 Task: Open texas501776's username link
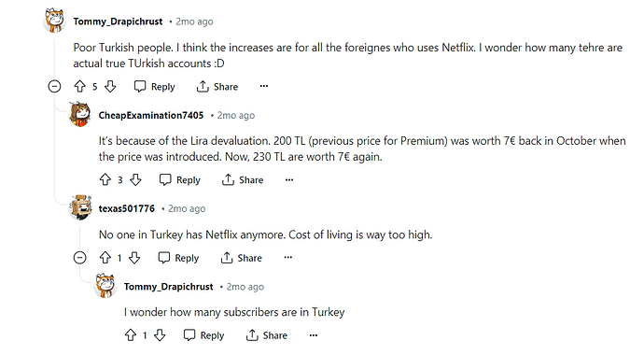point(127,208)
